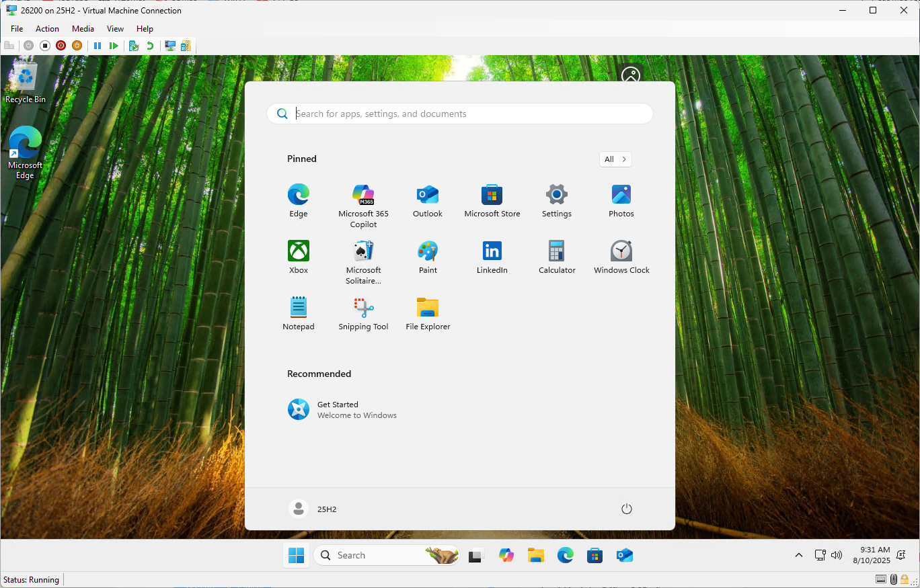The width and height of the screenshot is (920, 588).
Task: Open the Help menu
Action: (x=145, y=29)
